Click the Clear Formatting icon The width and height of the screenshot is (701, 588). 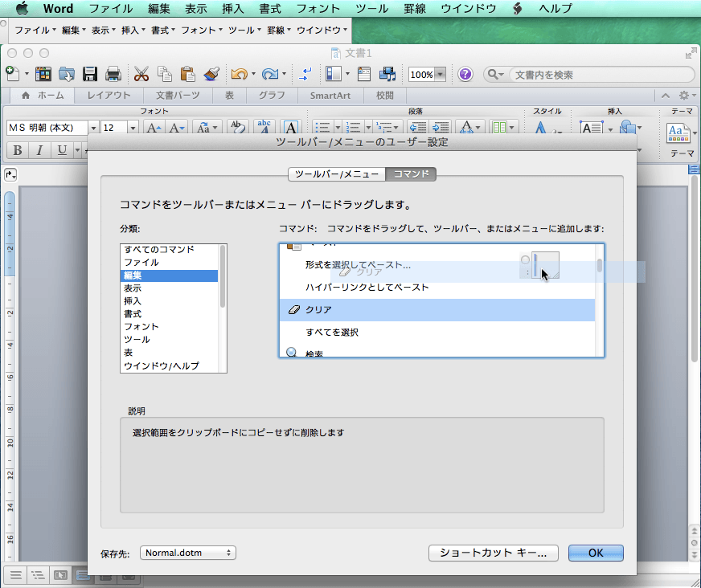(x=237, y=128)
